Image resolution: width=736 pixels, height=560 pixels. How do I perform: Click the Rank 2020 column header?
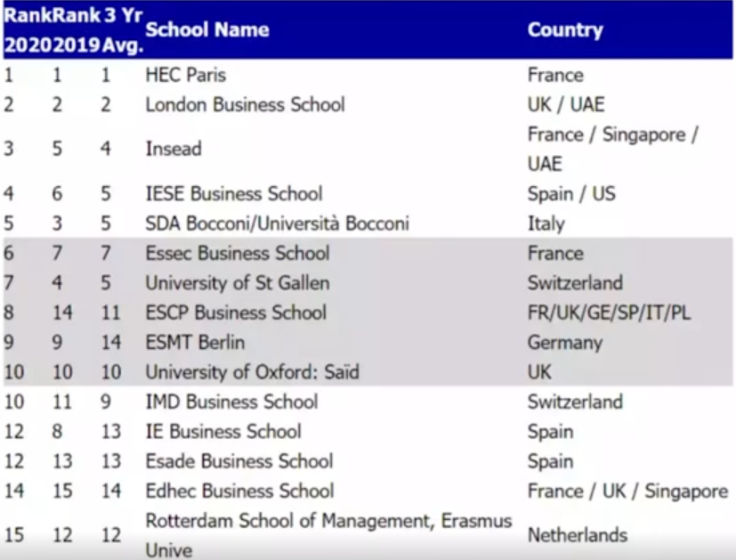click(x=28, y=30)
